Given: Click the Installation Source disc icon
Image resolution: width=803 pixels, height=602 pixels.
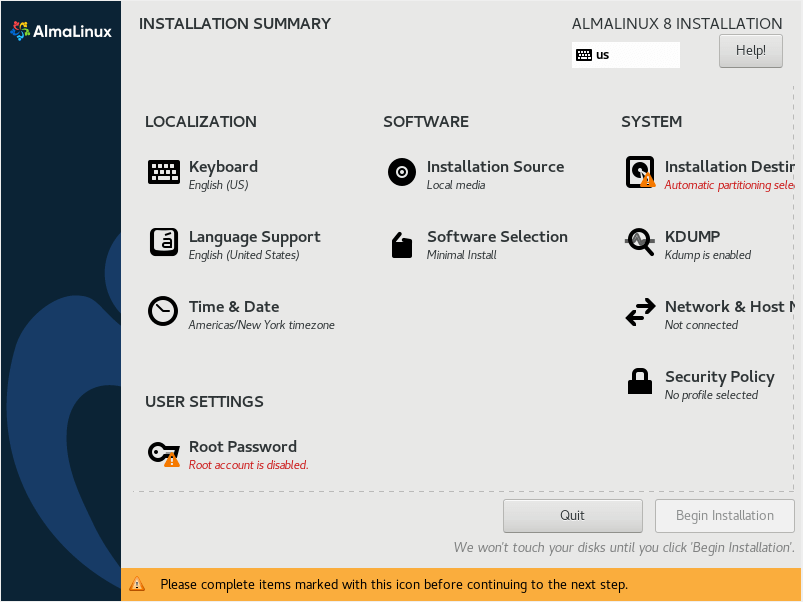Looking at the screenshot, I should pyautogui.click(x=402, y=171).
